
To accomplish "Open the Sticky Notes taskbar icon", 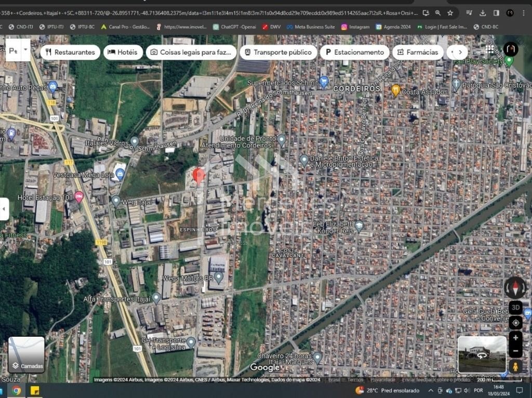I will coord(35,391).
